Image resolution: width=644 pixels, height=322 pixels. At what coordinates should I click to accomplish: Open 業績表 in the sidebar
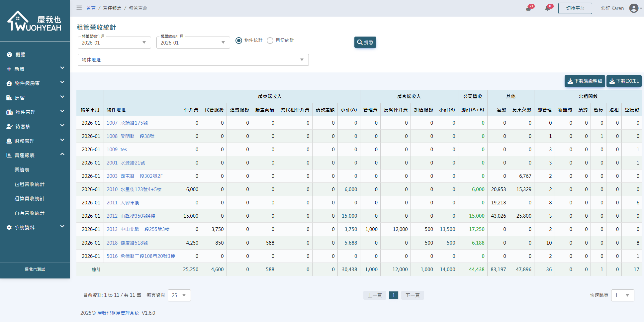(22, 170)
